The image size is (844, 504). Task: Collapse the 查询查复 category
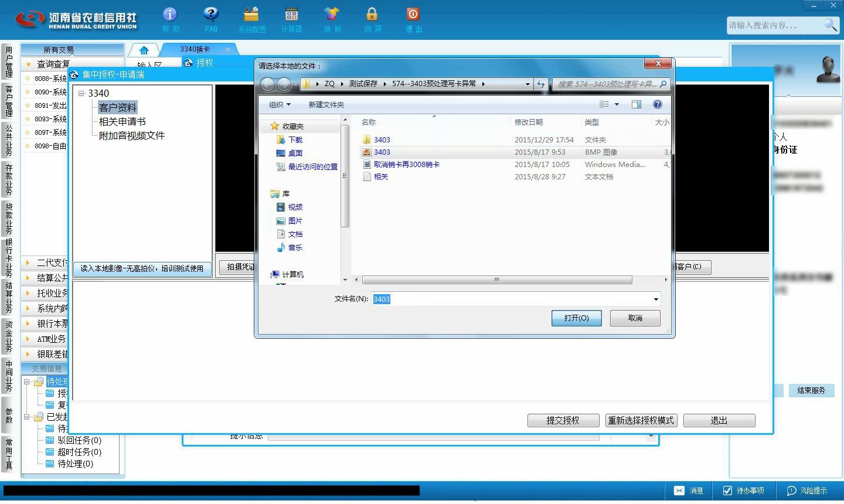[x=28, y=64]
